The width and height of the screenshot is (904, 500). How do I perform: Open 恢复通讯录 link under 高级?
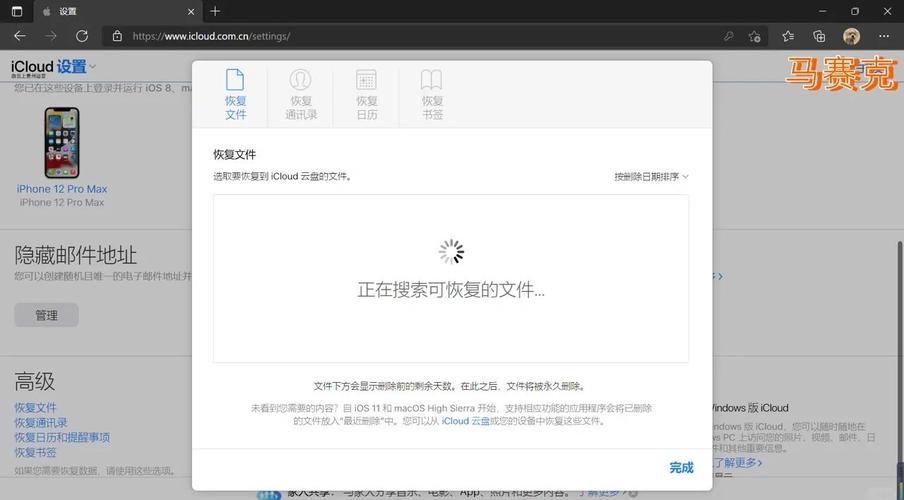click(41, 423)
